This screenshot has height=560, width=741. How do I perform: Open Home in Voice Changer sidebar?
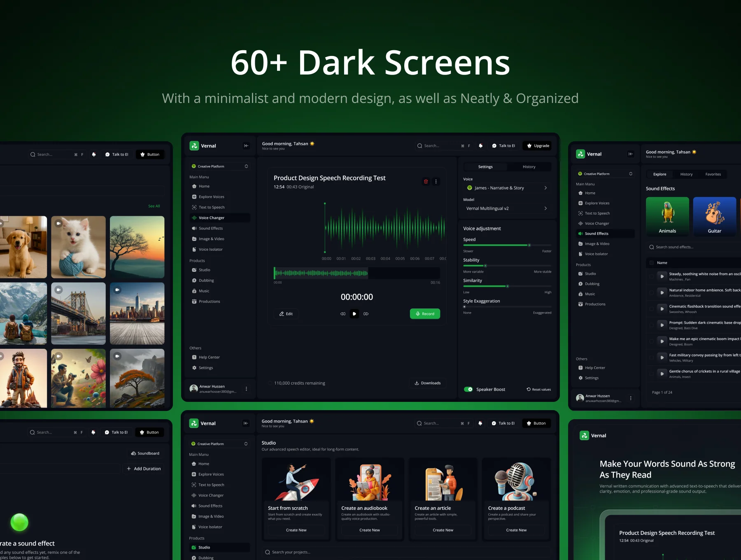pyautogui.click(x=220, y=186)
